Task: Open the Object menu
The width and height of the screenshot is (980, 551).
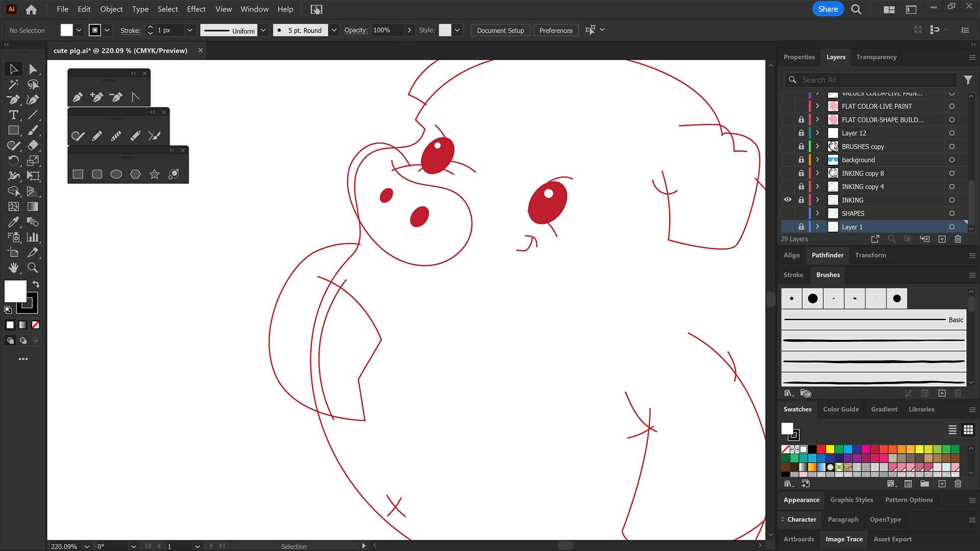Action: 111,9
